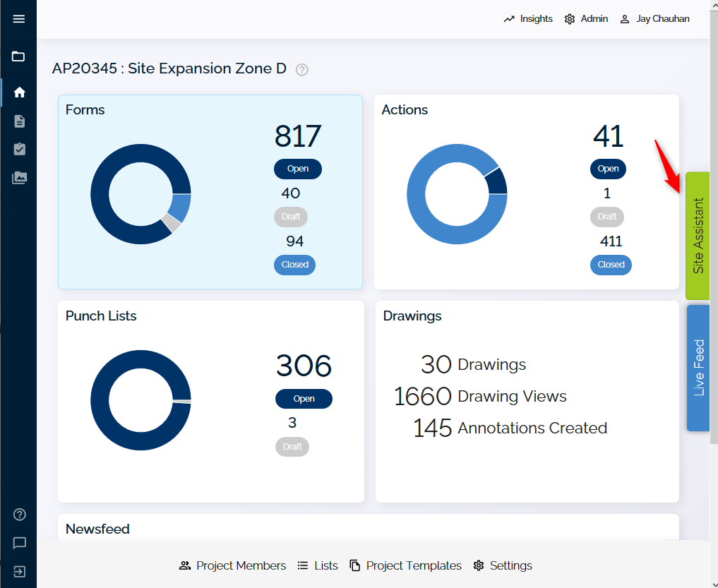Click the Punch Lists donut chart

tap(140, 400)
